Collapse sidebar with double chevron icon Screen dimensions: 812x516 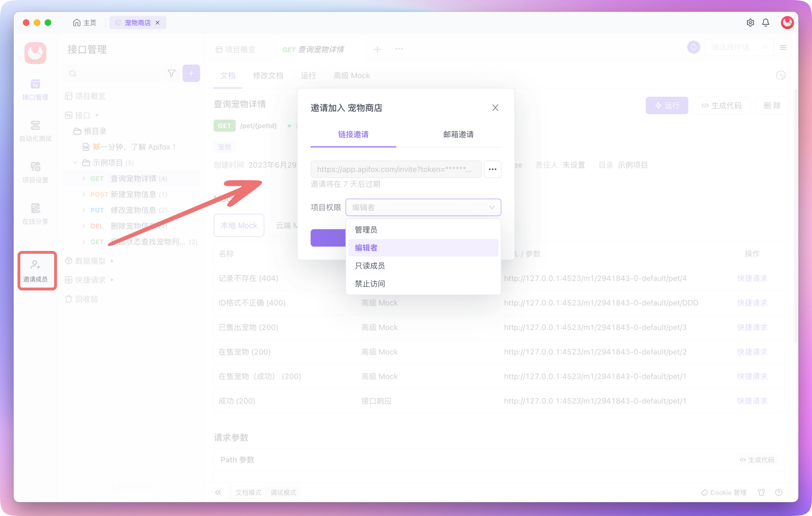[x=218, y=492]
